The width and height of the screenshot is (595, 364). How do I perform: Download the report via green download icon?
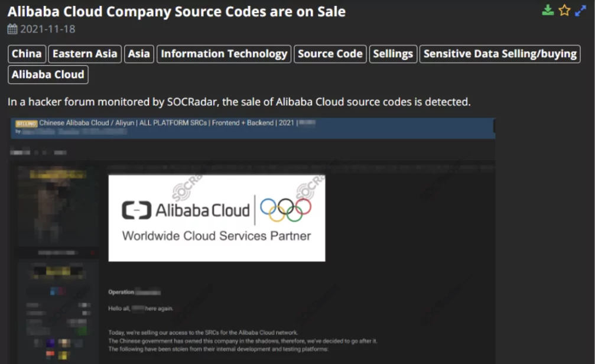pyautogui.click(x=548, y=10)
